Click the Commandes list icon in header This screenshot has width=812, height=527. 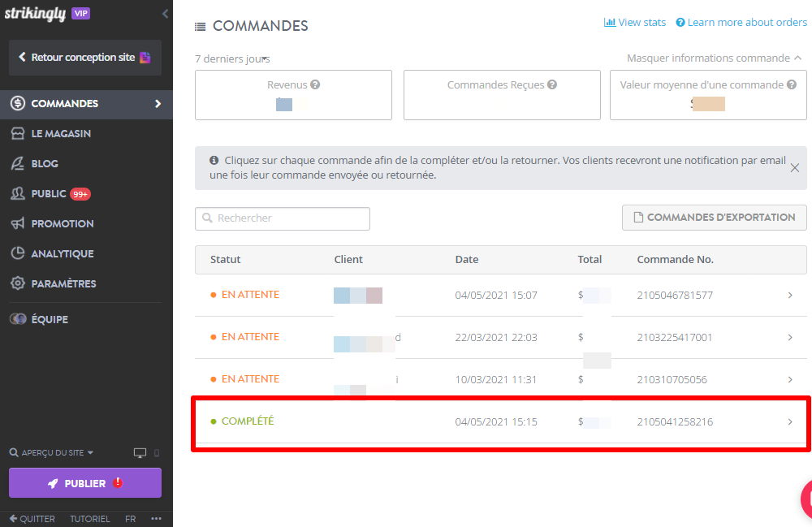click(200, 27)
